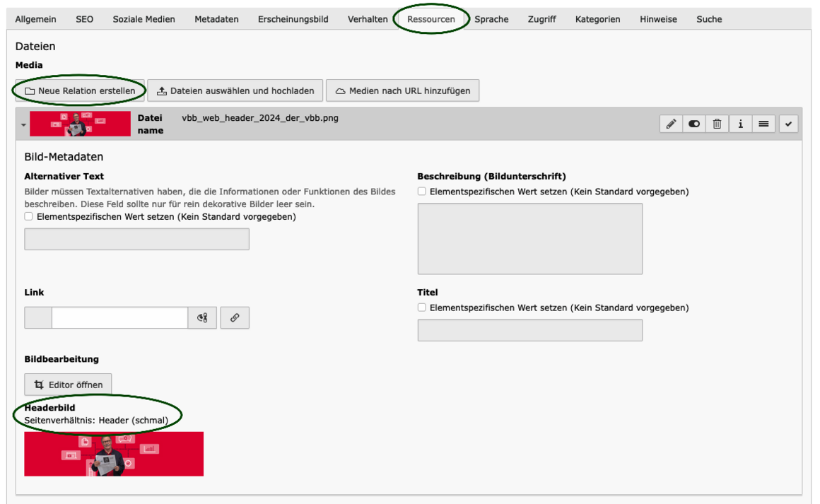Click the Link input field

[119, 317]
